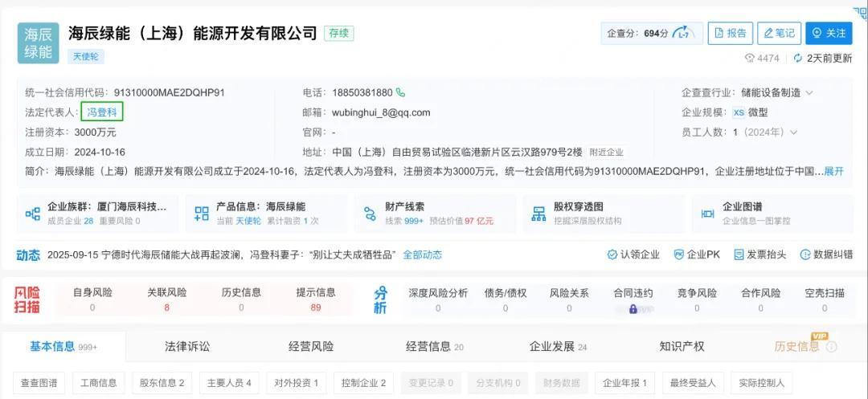Click the 股东信息 2 sub-tab button

coord(162,383)
